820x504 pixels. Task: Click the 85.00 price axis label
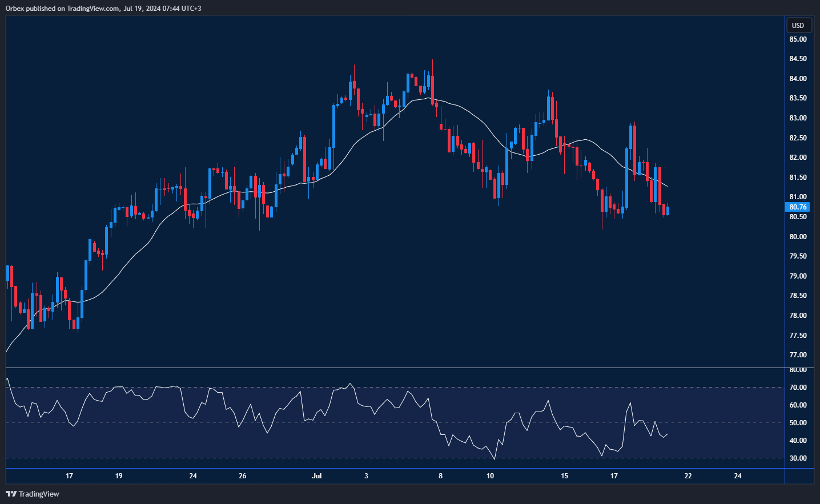coord(798,39)
